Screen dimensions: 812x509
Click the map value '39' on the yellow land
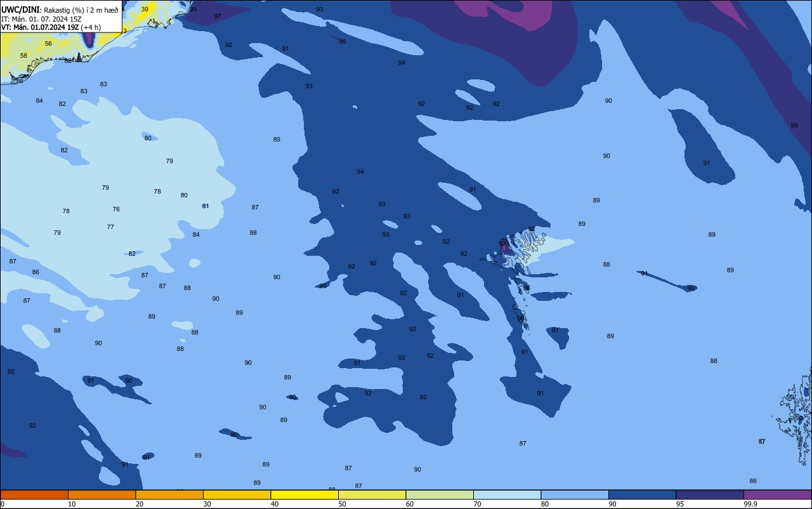[x=145, y=10]
